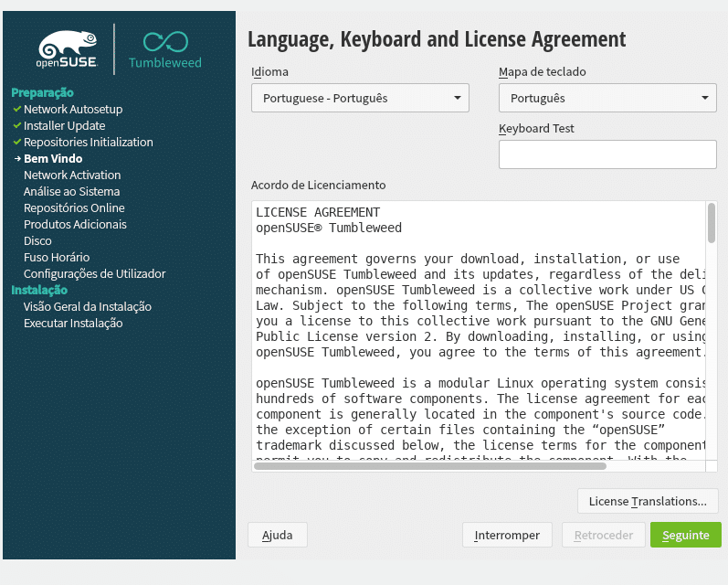Select the Installer Update step
The image size is (728, 585).
click(x=65, y=125)
